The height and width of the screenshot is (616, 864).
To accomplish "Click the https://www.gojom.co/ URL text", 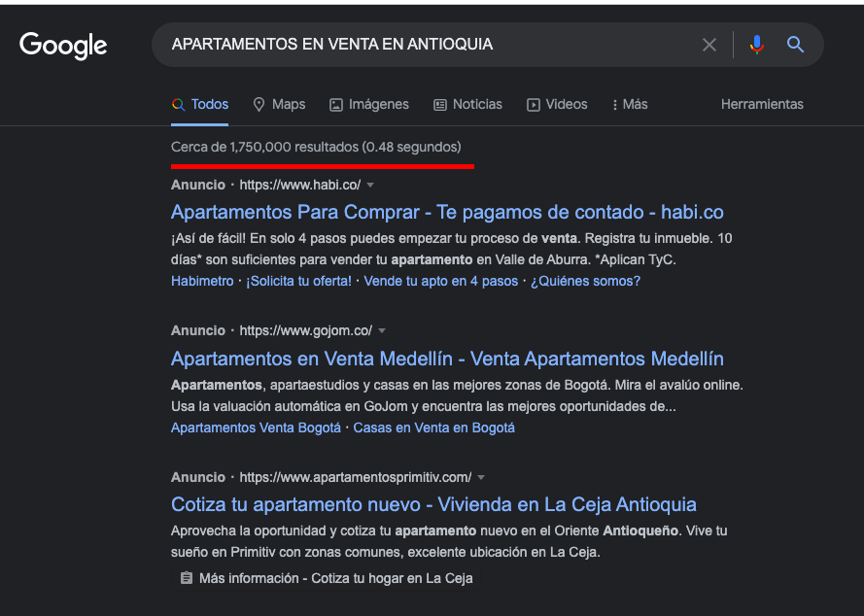I will pos(306,331).
